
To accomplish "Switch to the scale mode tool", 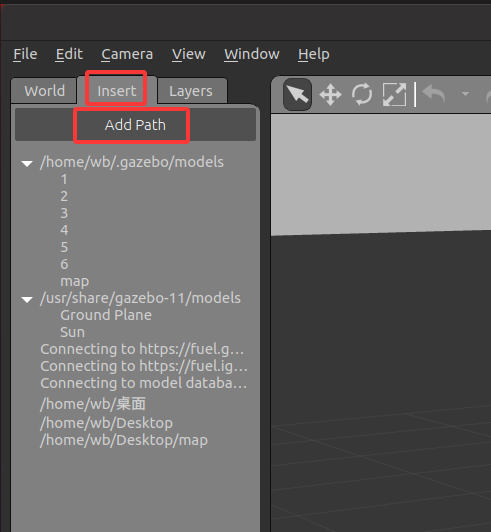I will point(394,94).
